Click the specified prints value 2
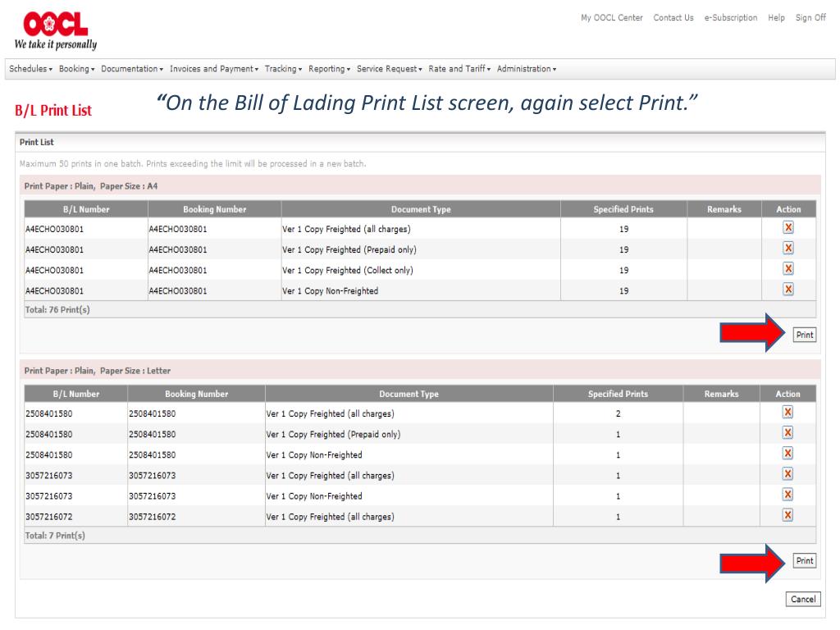 click(x=619, y=413)
